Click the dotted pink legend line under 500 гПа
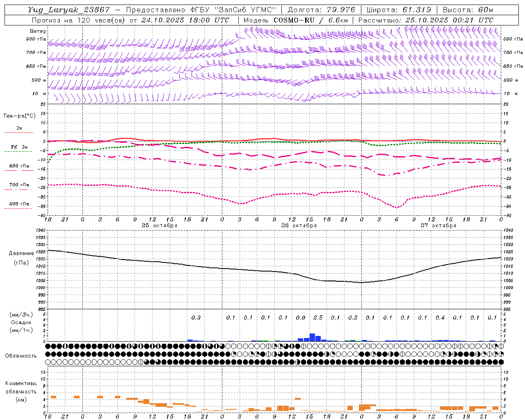 (x=19, y=208)
